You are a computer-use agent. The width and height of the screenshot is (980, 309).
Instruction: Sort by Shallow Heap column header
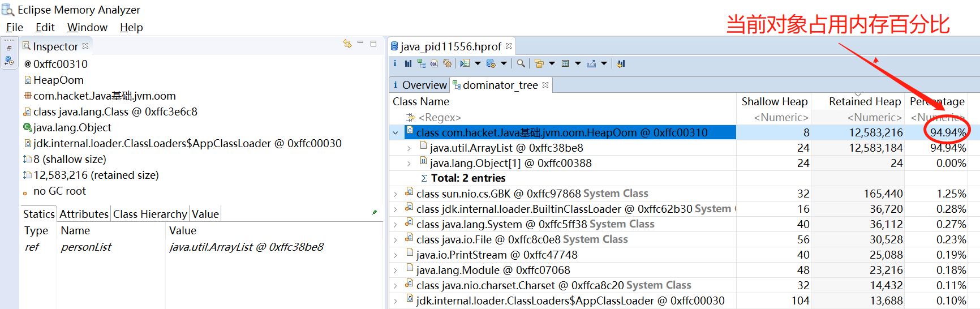tap(774, 101)
